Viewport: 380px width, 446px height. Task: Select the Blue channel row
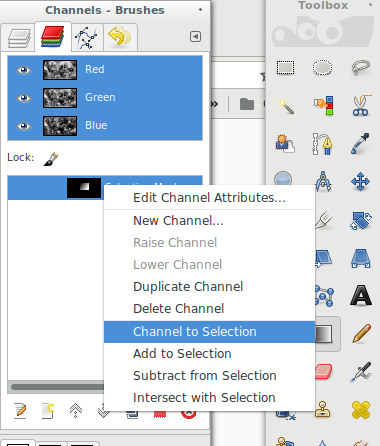coord(105,126)
